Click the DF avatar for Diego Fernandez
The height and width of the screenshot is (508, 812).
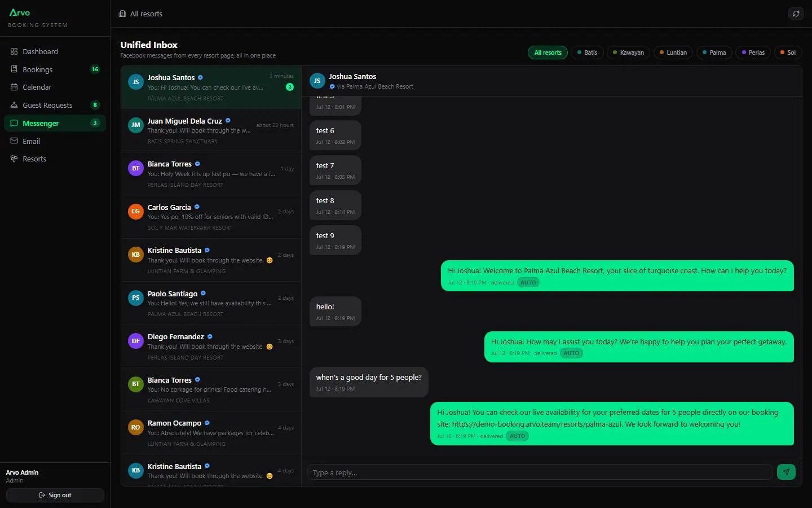click(x=135, y=341)
